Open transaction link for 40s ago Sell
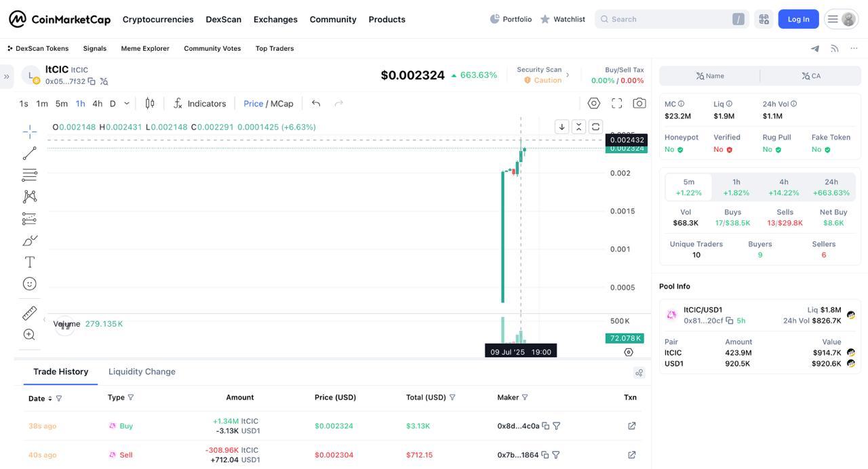 click(x=632, y=455)
